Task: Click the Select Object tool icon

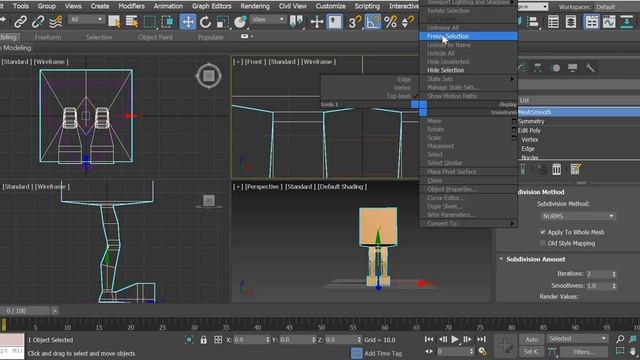Action: (114, 22)
